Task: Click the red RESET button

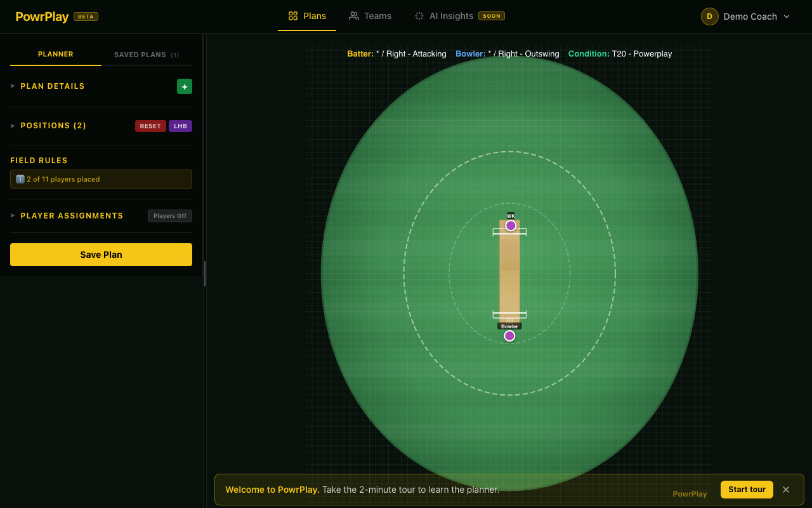Action: (150, 126)
